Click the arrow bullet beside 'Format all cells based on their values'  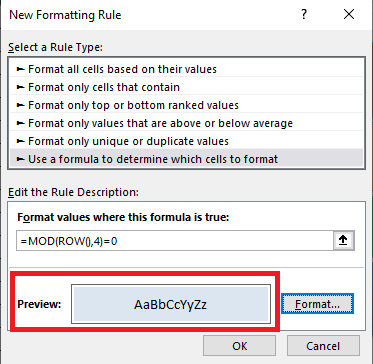(x=21, y=69)
